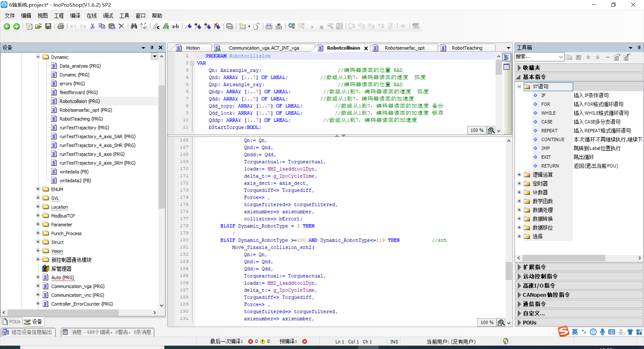Viewport: 644px width, 349px height.
Task: Pin the 设备 panel open
Action: click(x=152, y=47)
